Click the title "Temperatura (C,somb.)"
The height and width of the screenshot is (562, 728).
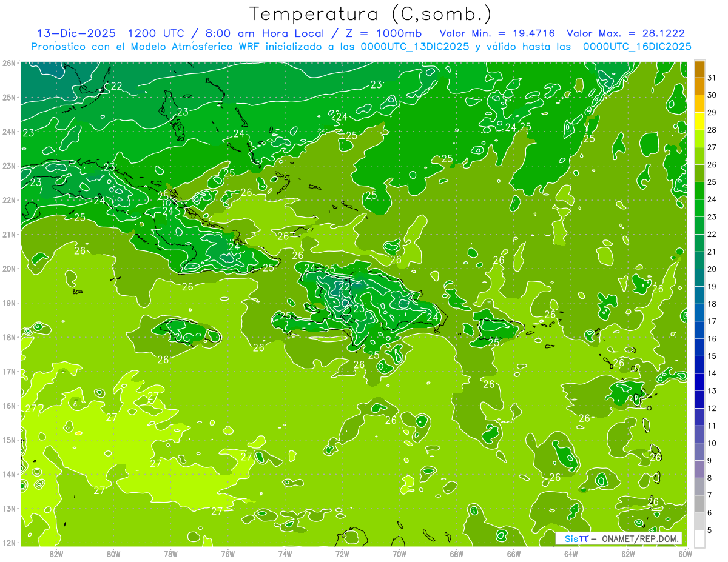click(x=371, y=15)
